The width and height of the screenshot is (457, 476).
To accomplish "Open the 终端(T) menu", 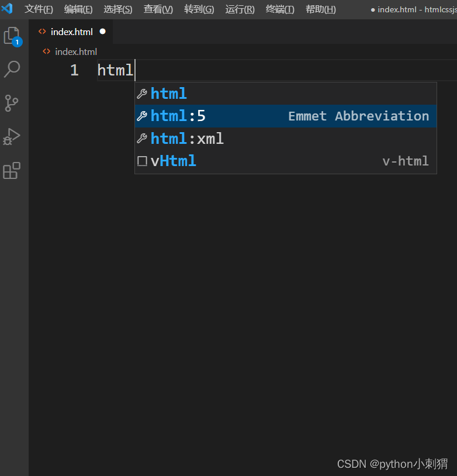I will [279, 9].
